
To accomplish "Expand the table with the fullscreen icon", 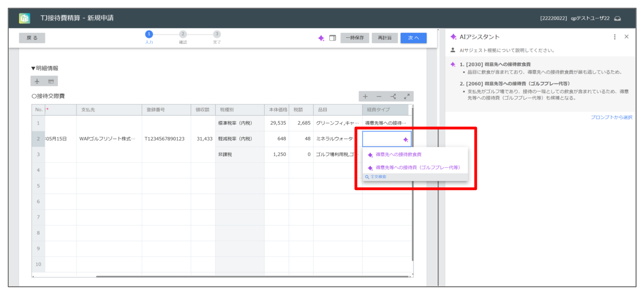I will [x=407, y=97].
